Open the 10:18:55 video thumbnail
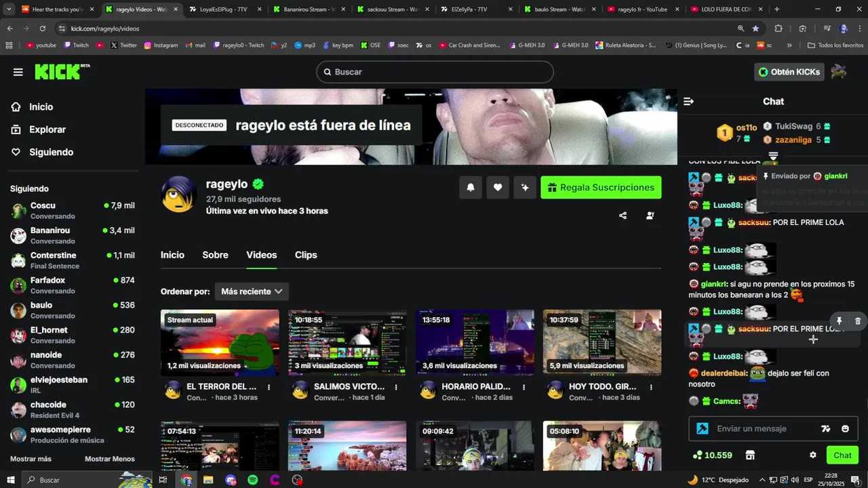This screenshot has width=868, height=488. pos(347,343)
